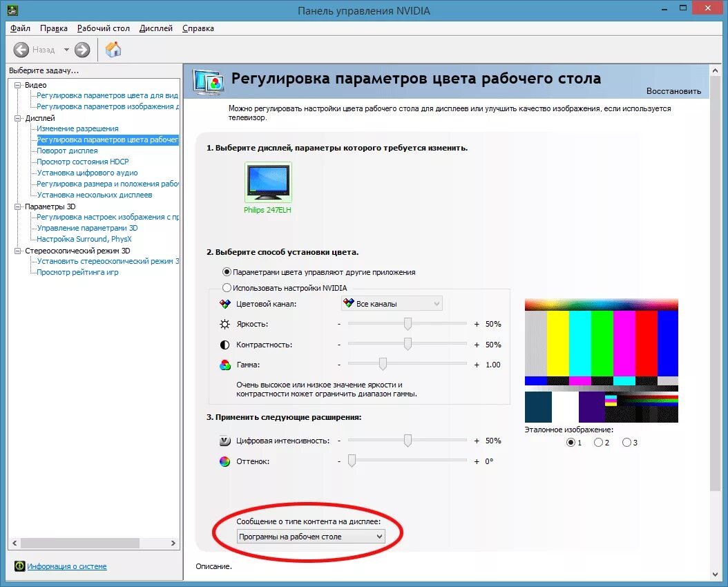
Task: Open the Back history dropdown arrow
Action: click(x=66, y=50)
